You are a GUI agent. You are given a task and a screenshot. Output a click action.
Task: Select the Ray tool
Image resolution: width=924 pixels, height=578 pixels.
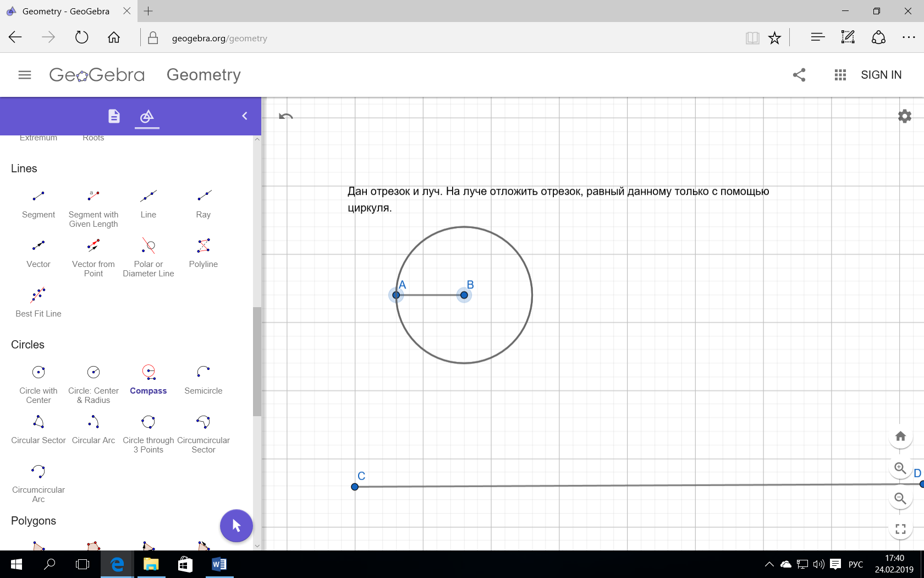(204, 204)
